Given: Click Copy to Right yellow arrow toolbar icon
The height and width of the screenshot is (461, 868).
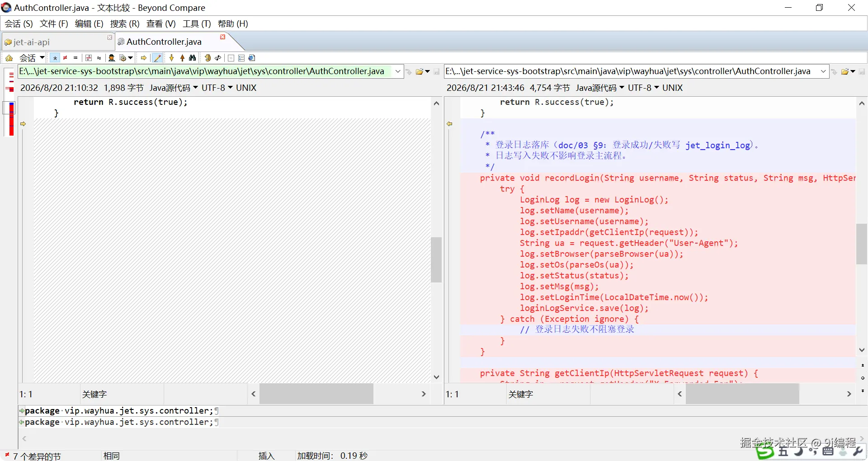Looking at the screenshot, I should pyautogui.click(x=143, y=58).
